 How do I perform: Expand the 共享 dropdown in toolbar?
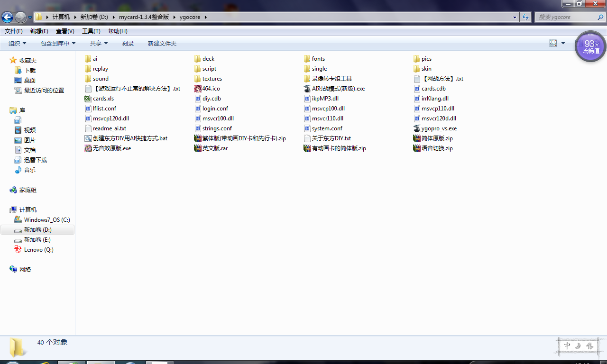click(x=99, y=44)
